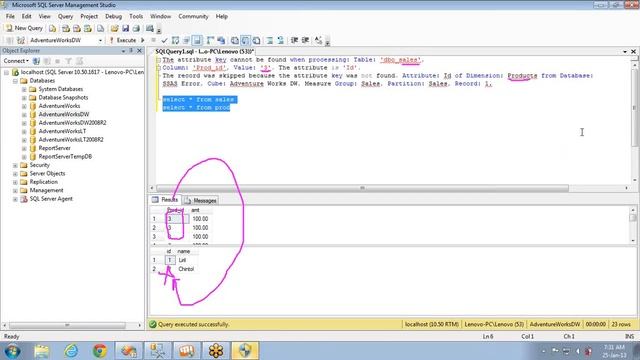Comment out the selected lines icon
The height and width of the screenshot is (360, 640).
(270, 40)
